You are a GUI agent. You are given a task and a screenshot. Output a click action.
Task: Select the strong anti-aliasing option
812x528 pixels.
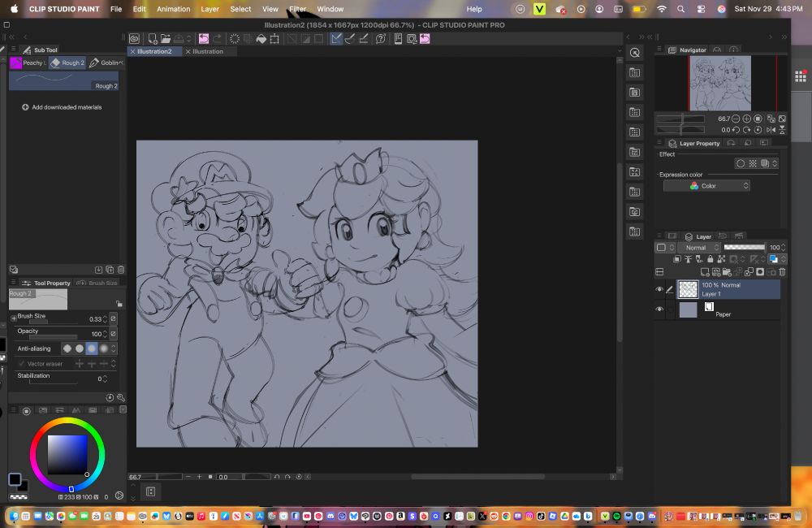[x=104, y=348]
